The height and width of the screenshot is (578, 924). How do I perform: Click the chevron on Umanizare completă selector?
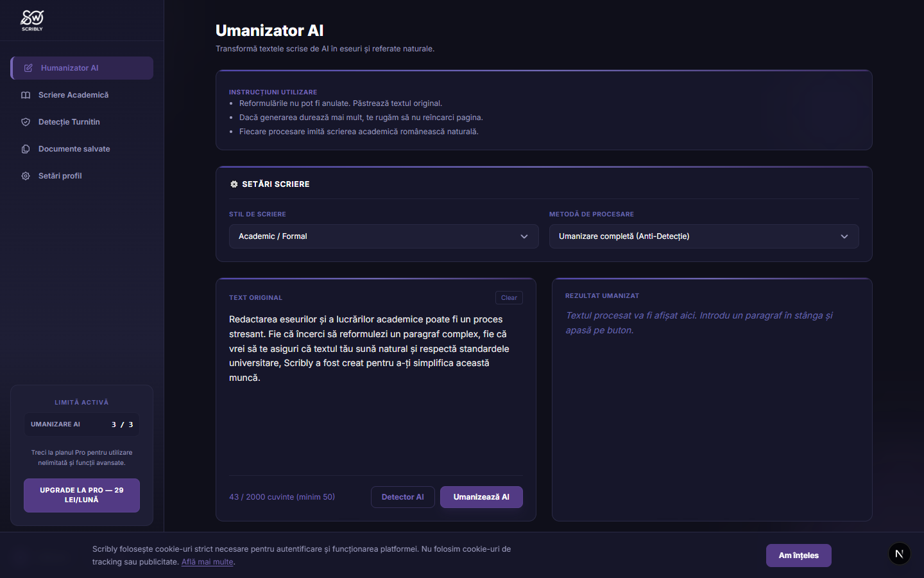coord(844,236)
